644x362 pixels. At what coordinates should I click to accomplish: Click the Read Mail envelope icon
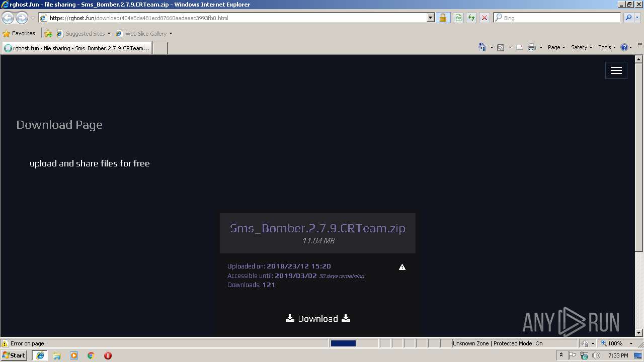pos(520,47)
